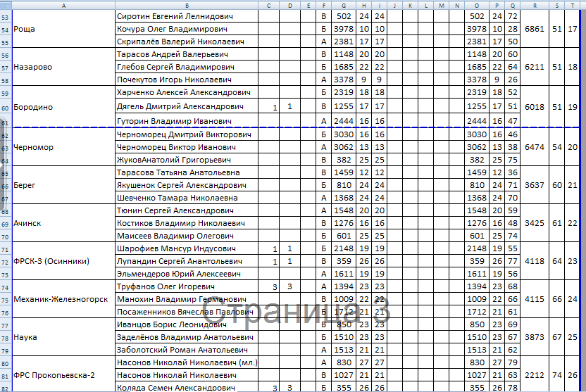Image resolution: width=586 pixels, height=392 pixels.
Task: Click column S value 74 for ФРС Прокопьевска-2
Action: [557, 374]
